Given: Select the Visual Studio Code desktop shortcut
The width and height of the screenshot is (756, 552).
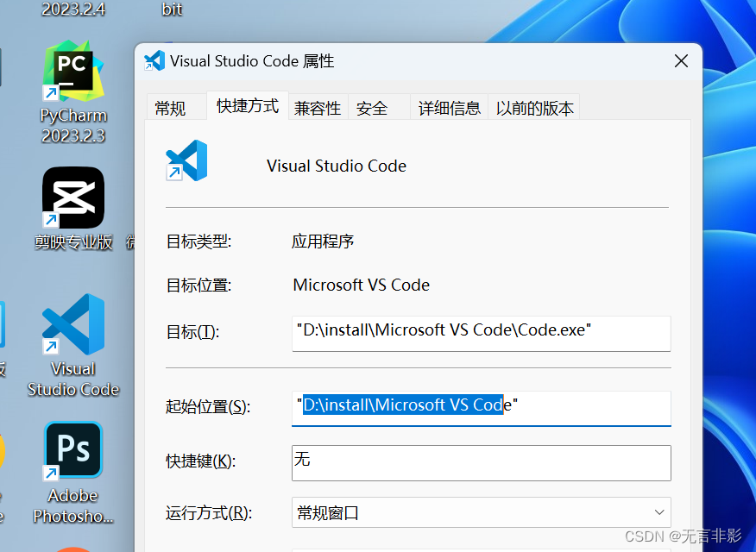Looking at the screenshot, I should click(73, 345).
